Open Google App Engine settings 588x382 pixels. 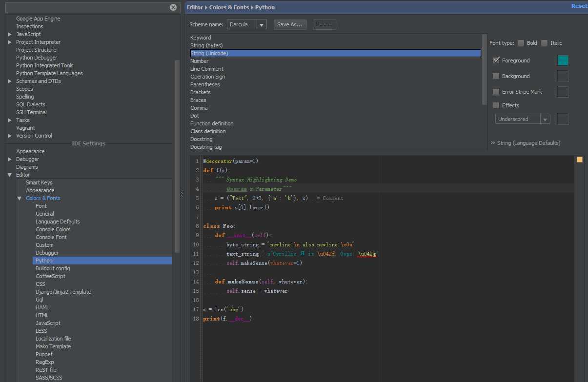pos(38,19)
